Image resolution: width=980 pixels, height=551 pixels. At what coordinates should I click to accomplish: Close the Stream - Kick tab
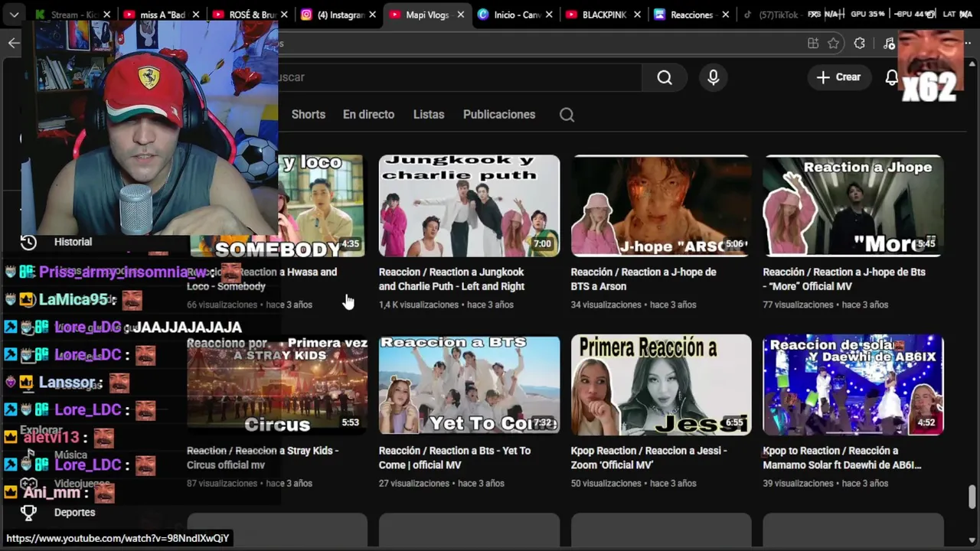point(106,15)
